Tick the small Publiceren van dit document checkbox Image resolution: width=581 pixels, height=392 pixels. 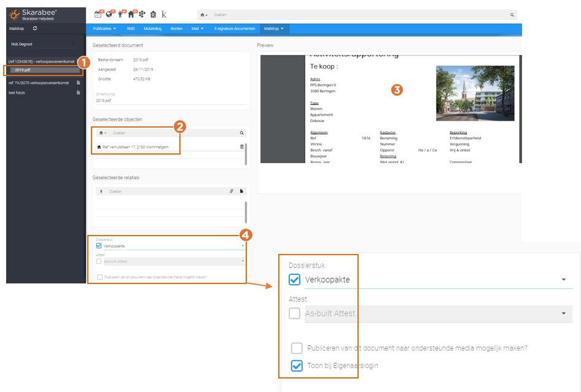tap(99, 277)
